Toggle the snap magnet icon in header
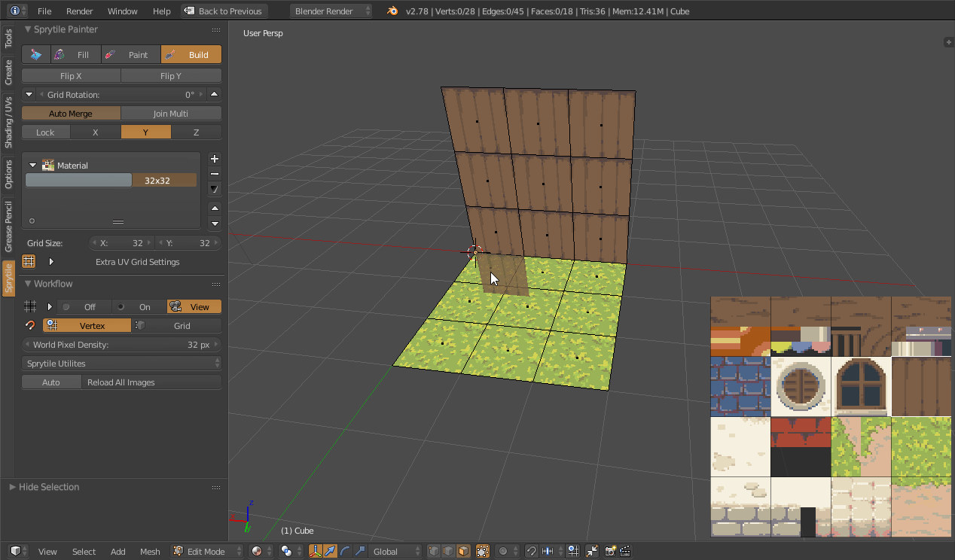955x560 pixels. click(531, 551)
